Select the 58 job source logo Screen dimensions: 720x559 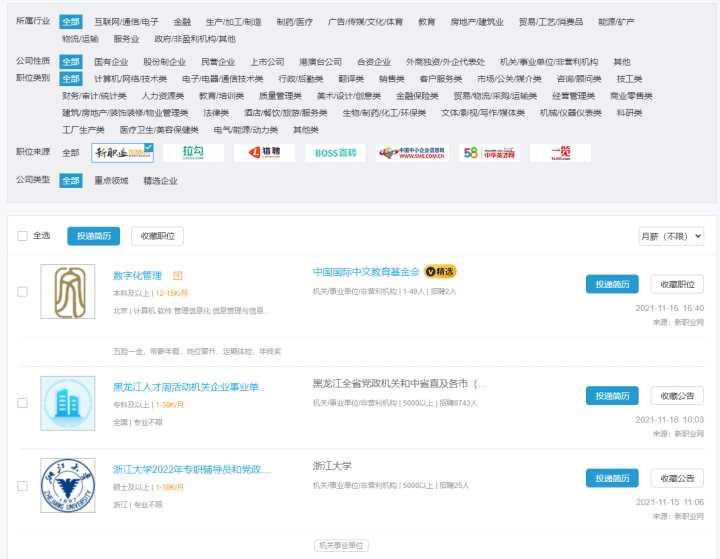pyautogui.click(x=489, y=152)
